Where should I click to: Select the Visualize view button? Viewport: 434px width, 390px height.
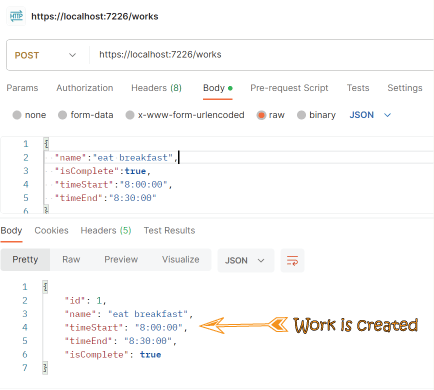coord(181,260)
